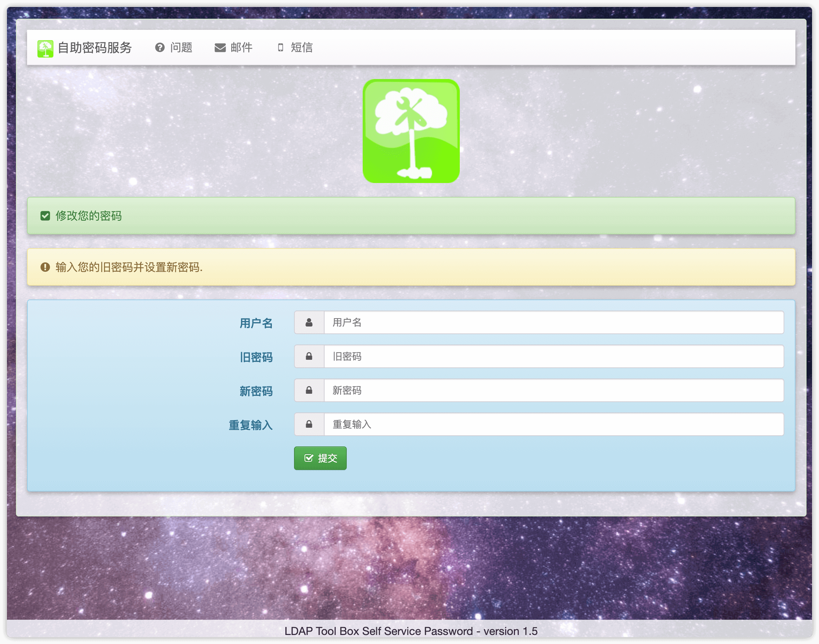
Task: Click the check icon beside 修改您的密码
Action: tap(45, 216)
